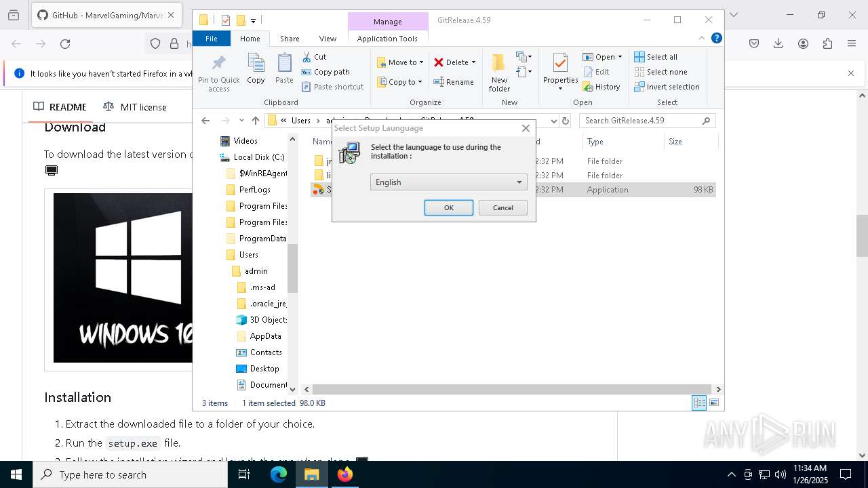Open the Application Tools tab
This screenshot has height=488, width=868.
pos(387,39)
